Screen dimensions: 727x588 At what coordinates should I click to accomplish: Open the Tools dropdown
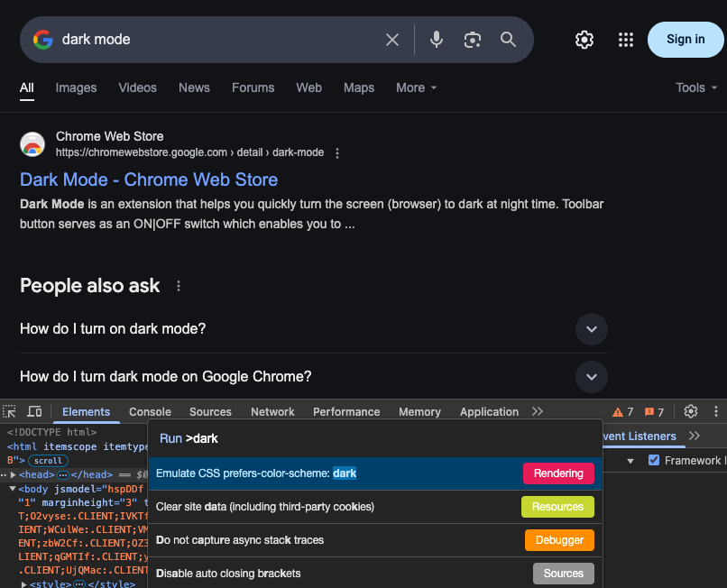click(x=696, y=87)
